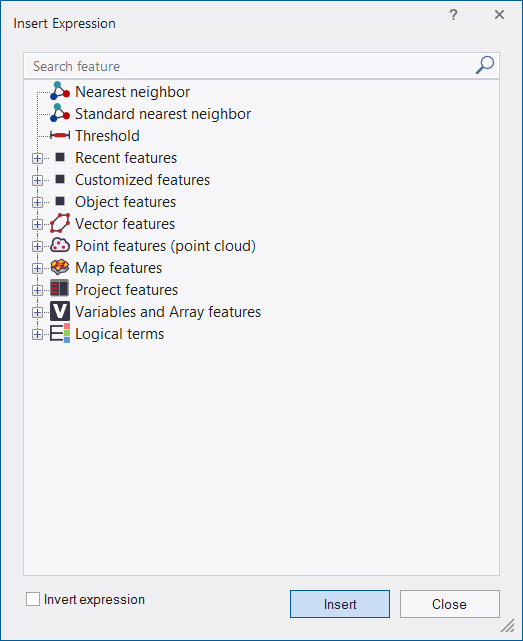Screen dimensions: 523x641
Task: Click the magnifying glass search icon
Action: (485, 65)
